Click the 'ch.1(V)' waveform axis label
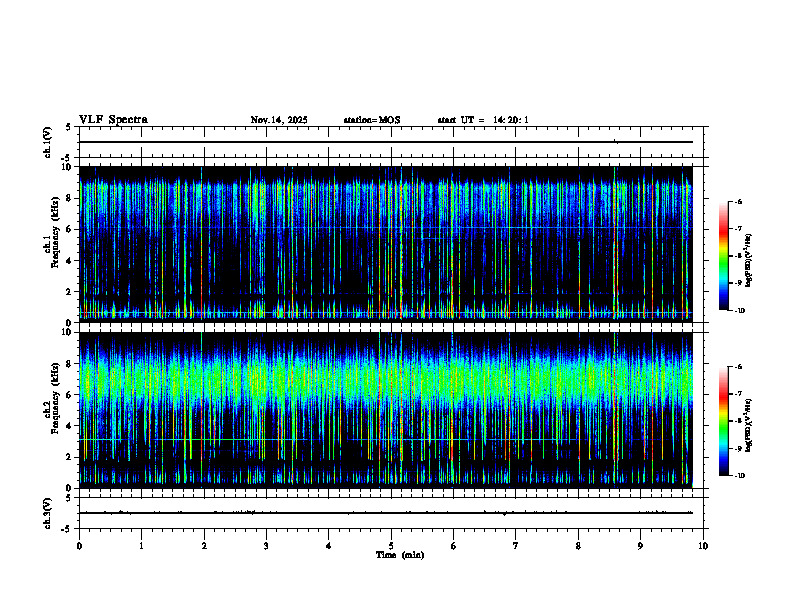 click(x=47, y=142)
